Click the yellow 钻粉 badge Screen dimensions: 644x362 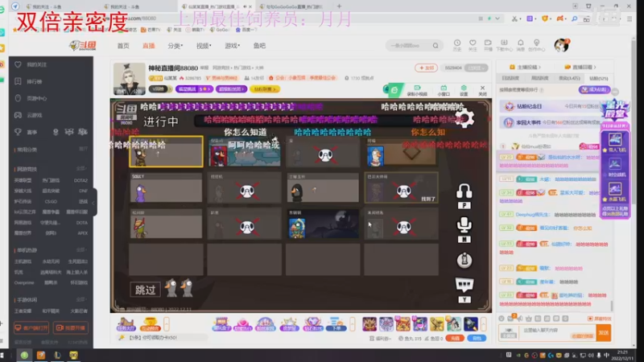[265, 89]
